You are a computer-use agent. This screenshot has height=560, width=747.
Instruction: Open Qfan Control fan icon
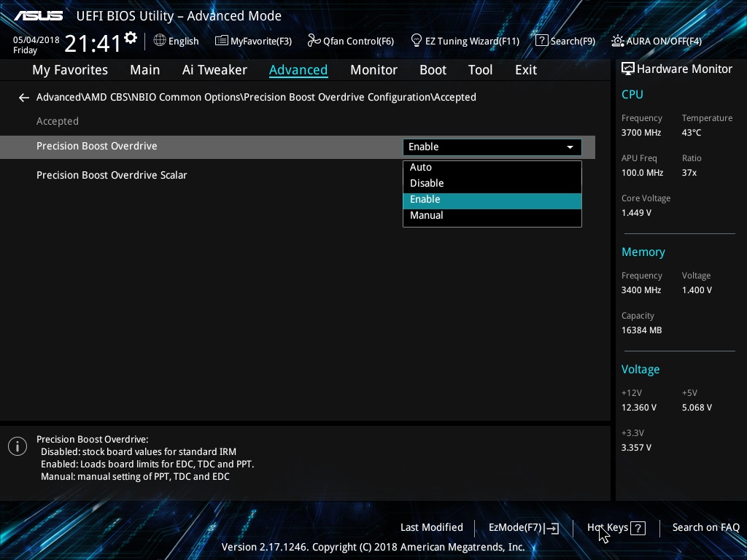tap(314, 41)
